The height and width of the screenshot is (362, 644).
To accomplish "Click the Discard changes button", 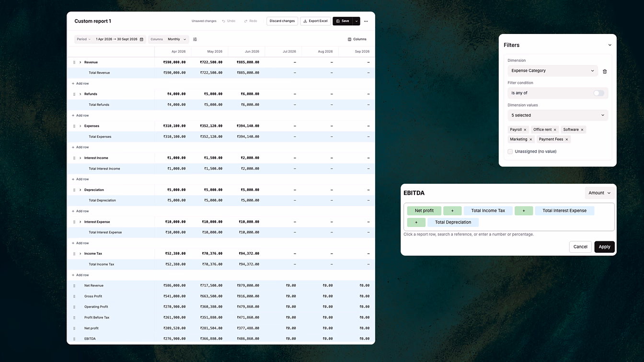I will tap(282, 21).
